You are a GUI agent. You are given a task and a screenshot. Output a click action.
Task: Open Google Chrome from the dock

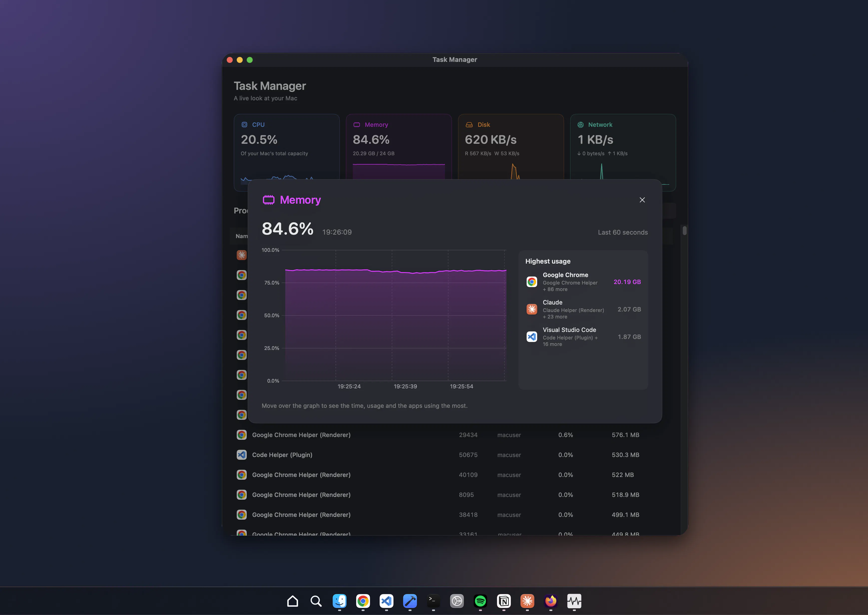click(363, 601)
